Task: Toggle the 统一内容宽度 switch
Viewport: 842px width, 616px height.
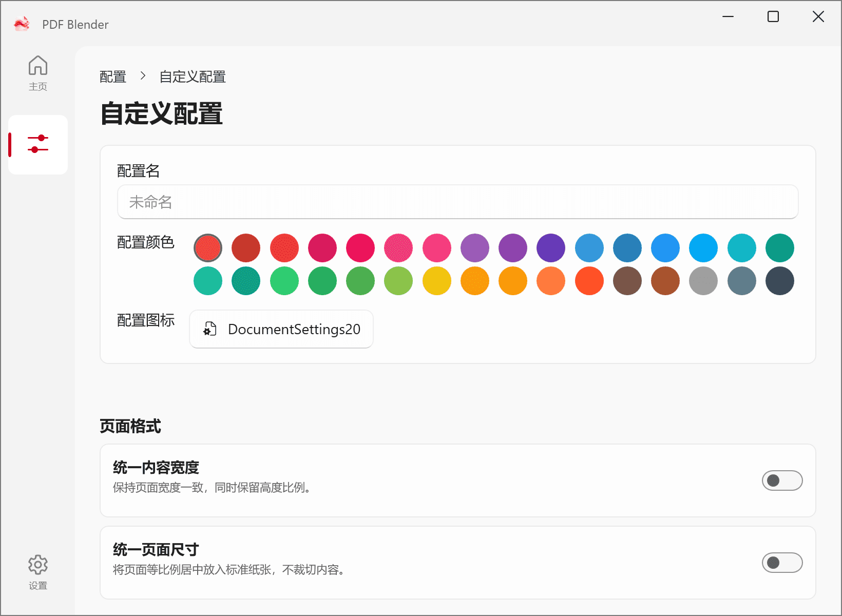Action: [782, 480]
